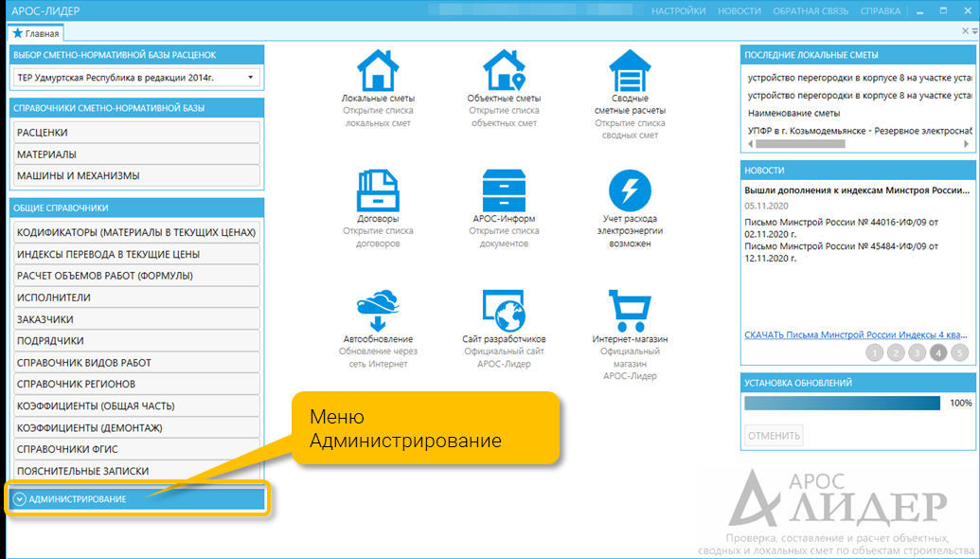Open Интернет-магазин shopping cart icon
The height and width of the screenshot is (559, 980).
click(630, 311)
